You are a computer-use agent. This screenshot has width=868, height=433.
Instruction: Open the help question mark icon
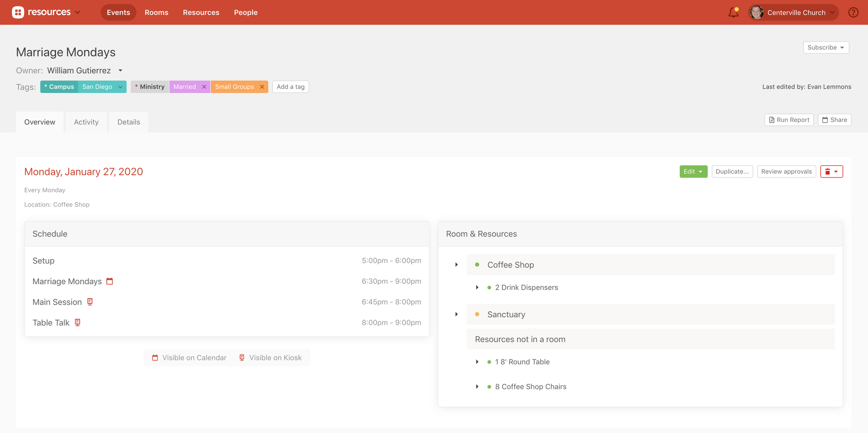[x=853, y=13]
